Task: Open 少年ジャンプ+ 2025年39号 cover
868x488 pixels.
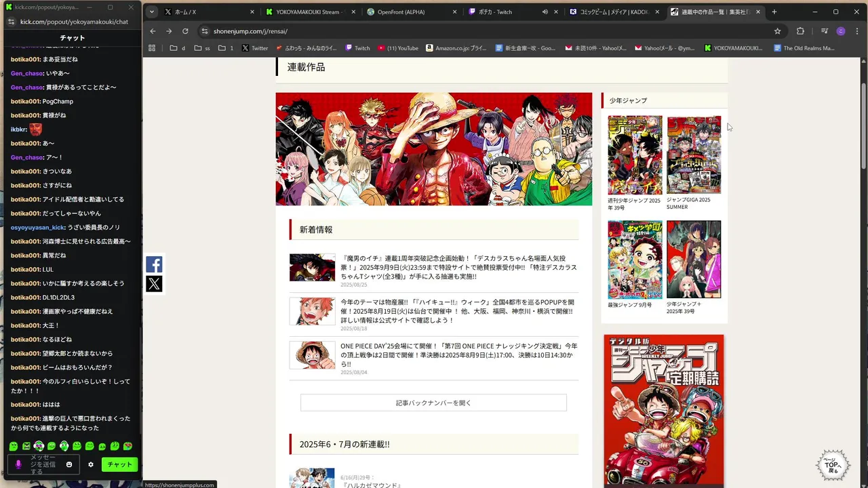Action: 694,260
